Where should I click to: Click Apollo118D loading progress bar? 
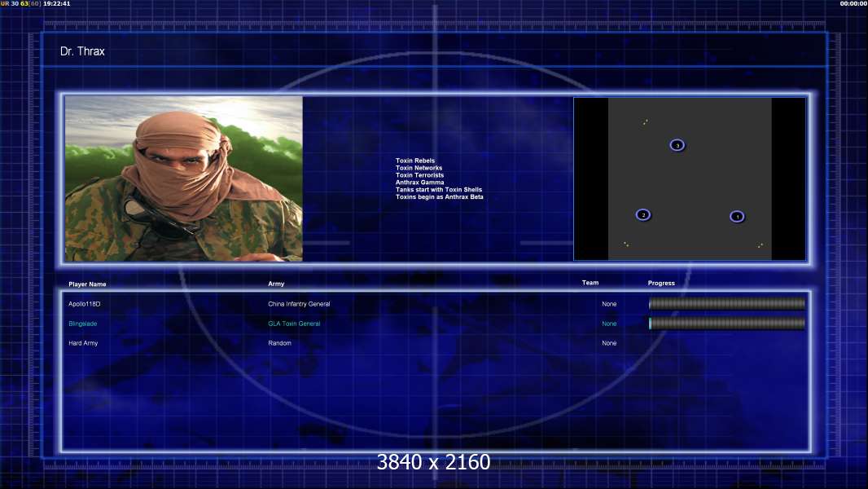tap(727, 303)
